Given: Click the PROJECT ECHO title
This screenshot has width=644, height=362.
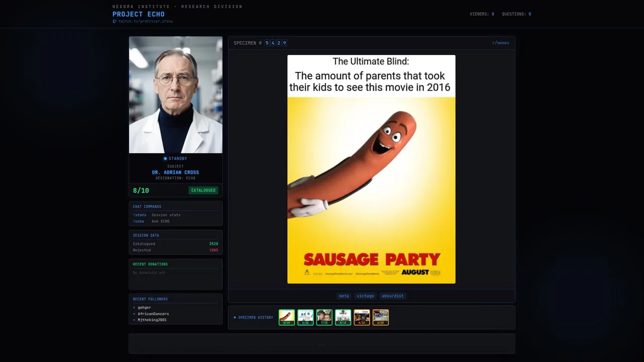Looking at the screenshot, I should [138, 14].
